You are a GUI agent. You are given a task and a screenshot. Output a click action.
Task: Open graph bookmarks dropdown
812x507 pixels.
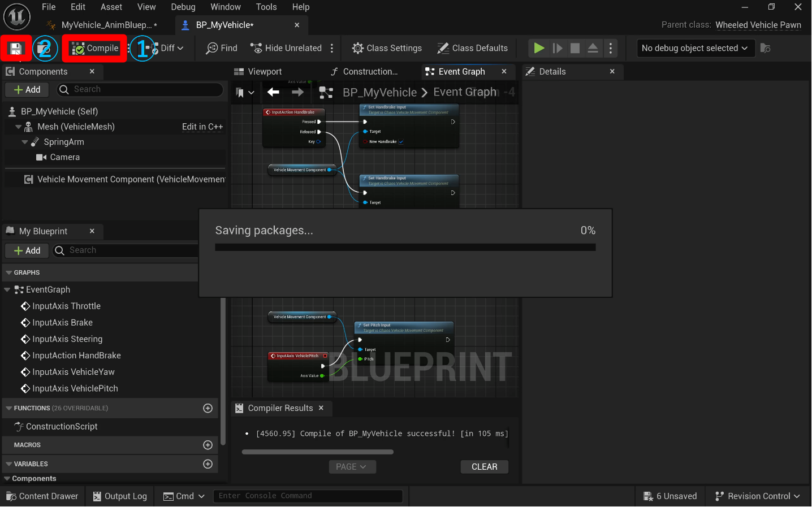coord(245,92)
